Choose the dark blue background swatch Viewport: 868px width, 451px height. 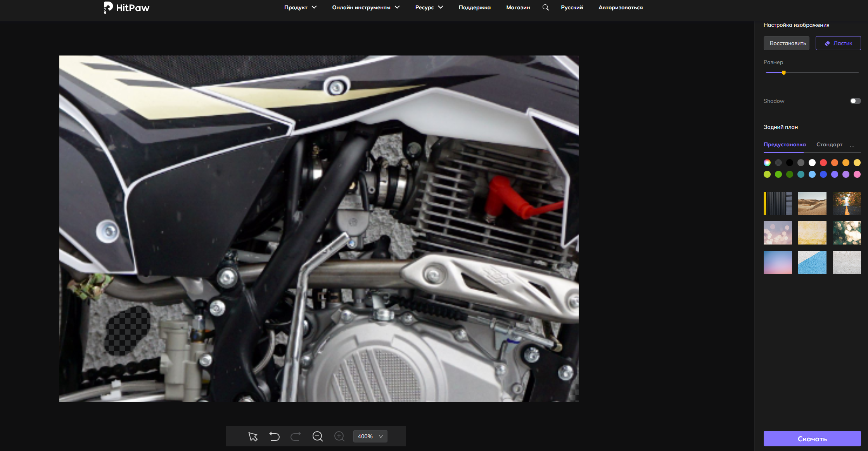pyautogui.click(x=823, y=174)
